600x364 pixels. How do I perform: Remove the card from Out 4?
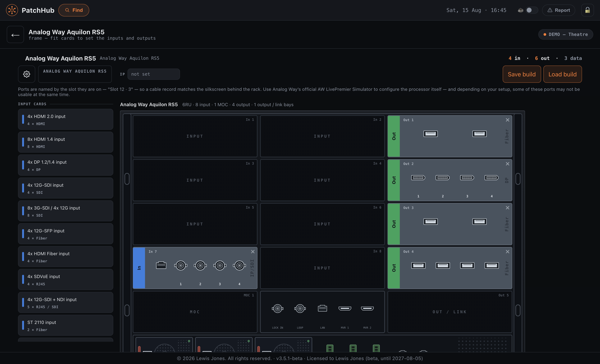[507, 252]
